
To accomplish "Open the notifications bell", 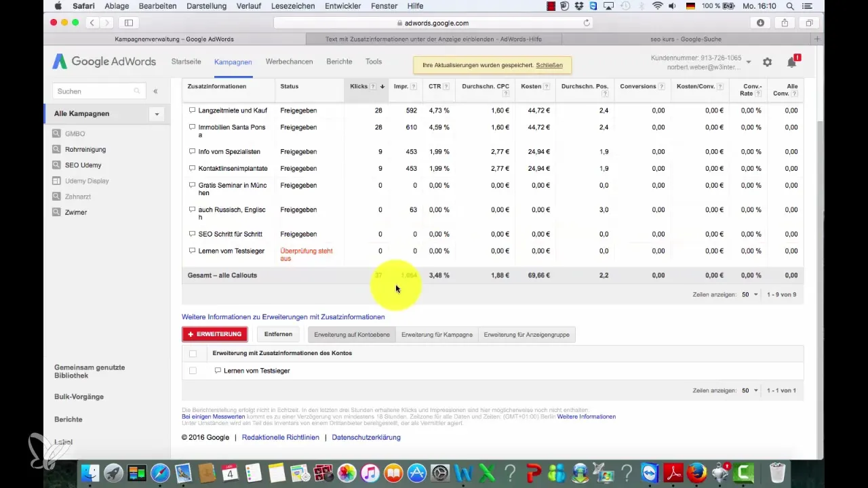I will 791,62.
